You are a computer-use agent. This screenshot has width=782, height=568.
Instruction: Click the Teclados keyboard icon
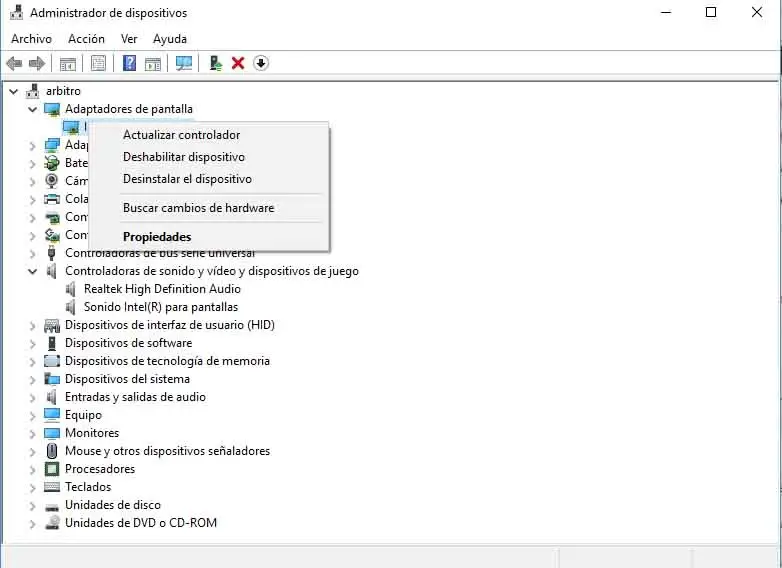52,487
